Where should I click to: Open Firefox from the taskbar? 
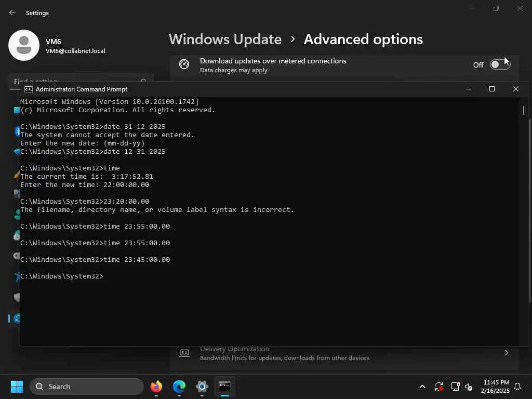tap(156, 387)
